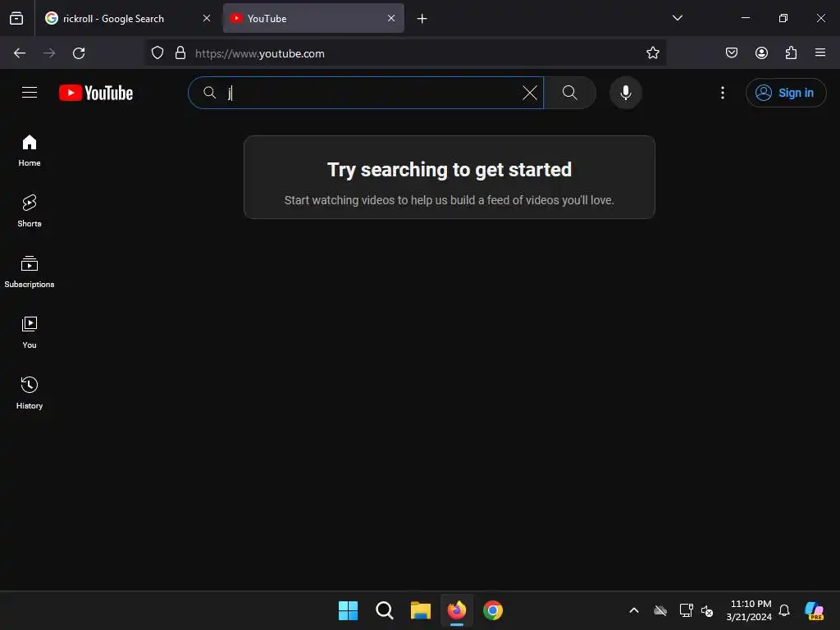Launch Chrome from the taskbar

click(x=493, y=610)
